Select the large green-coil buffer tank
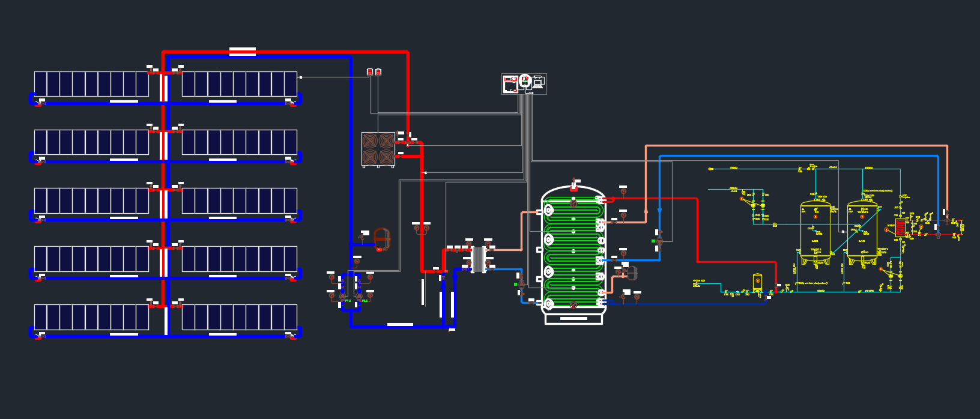 tap(573, 252)
